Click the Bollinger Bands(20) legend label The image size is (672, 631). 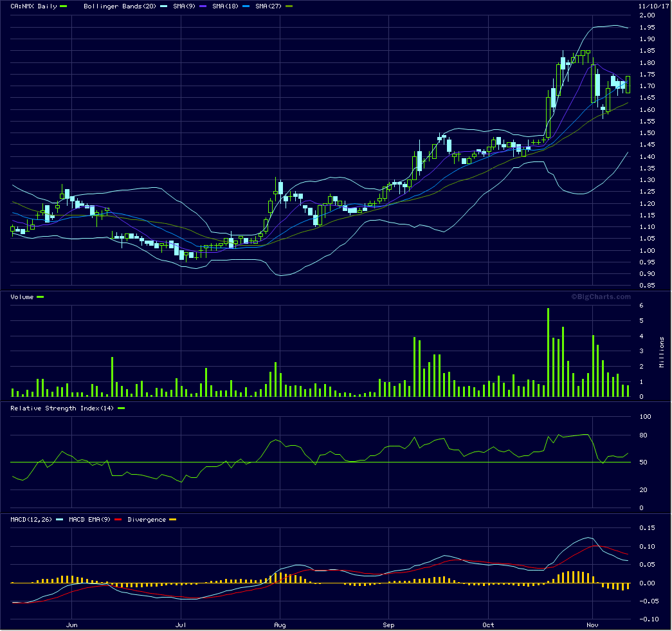point(120,6)
